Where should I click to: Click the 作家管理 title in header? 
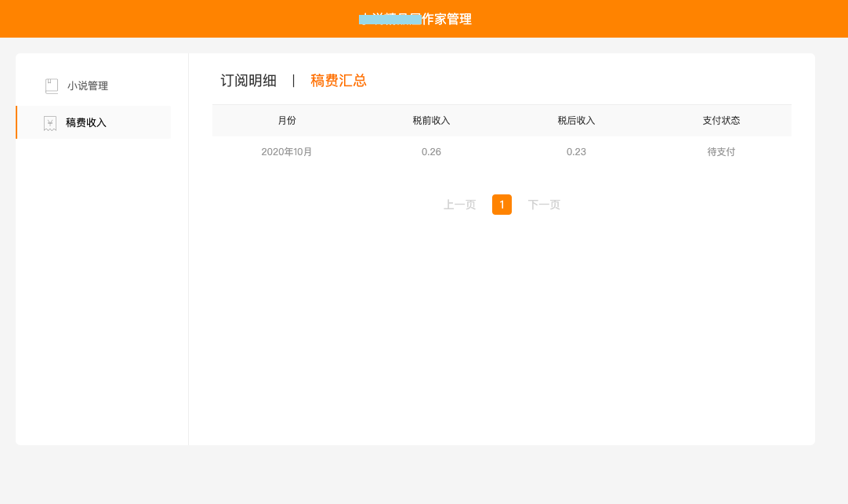point(447,20)
